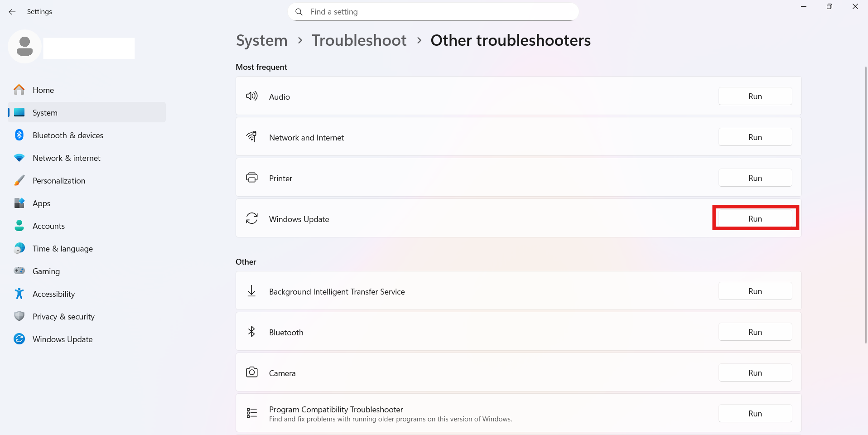Navigate to Home in sidebar
Screen dimensions: 868x435
43,90
